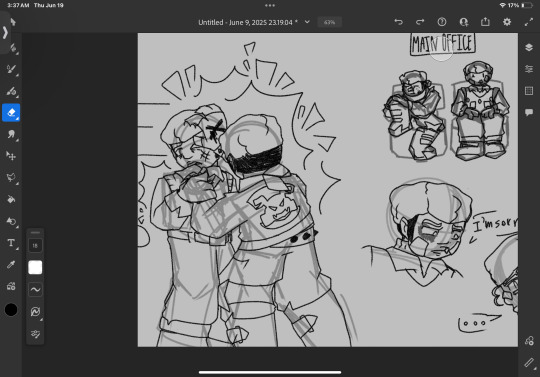Select the Eraser tool
The width and height of the screenshot is (540, 377).
pos(11,113)
